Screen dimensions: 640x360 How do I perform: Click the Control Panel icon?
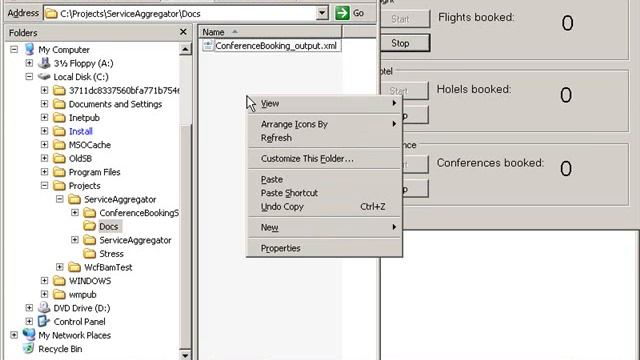(44, 321)
